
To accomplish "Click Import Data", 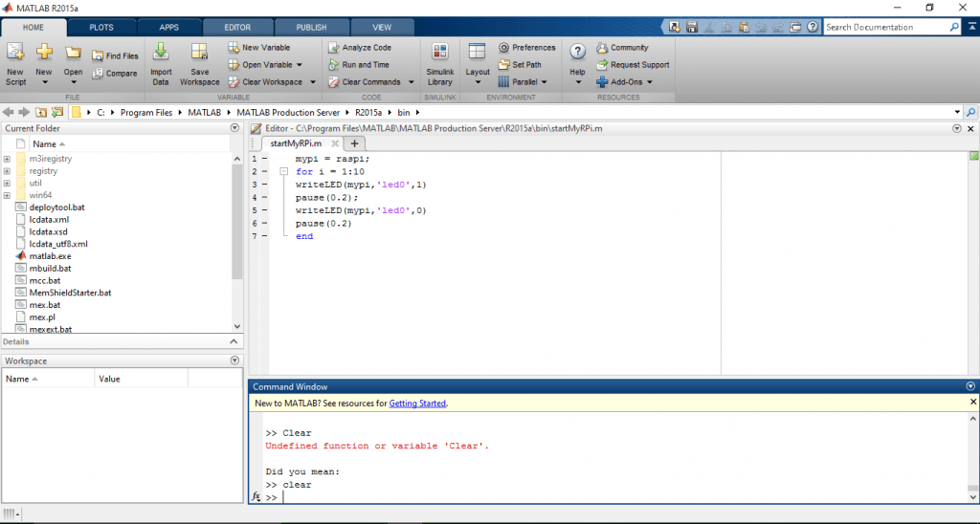I will point(161,64).
